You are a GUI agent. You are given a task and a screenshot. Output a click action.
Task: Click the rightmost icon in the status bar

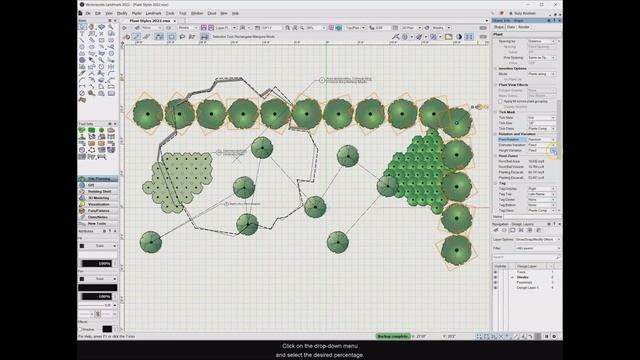(554, 336)
